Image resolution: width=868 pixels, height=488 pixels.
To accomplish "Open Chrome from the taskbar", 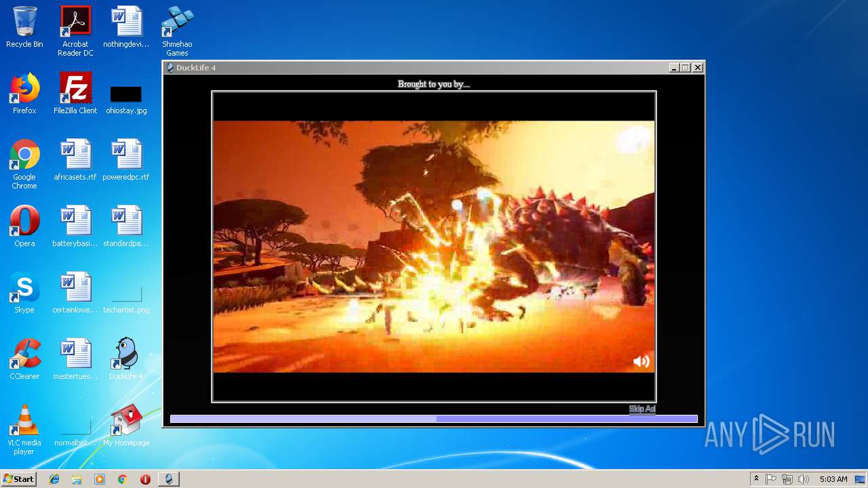I will point(122,479).
